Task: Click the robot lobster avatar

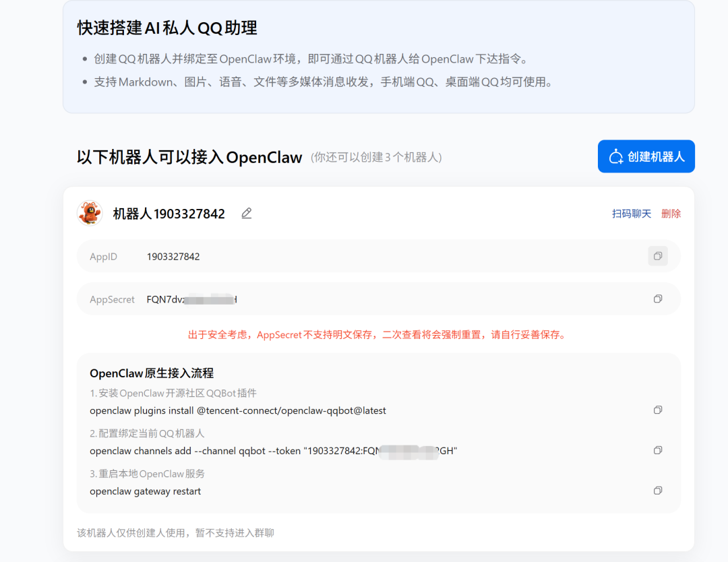Action: coord(90,213)
